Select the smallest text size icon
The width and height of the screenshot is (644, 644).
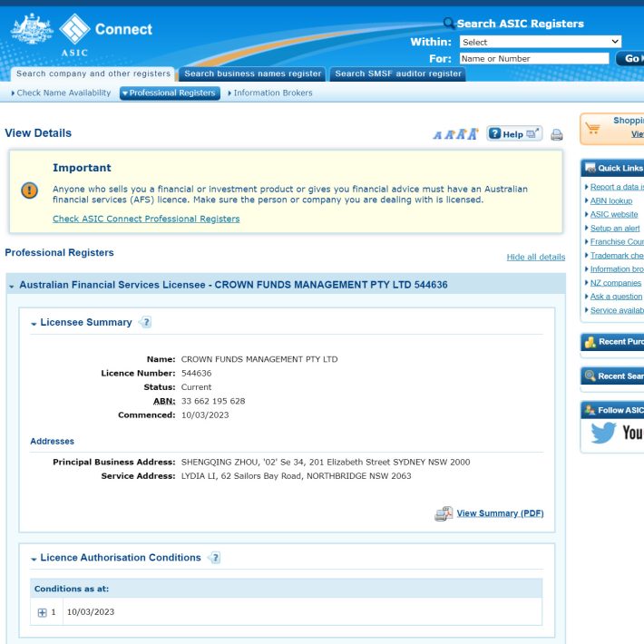[x=437, y=136]
